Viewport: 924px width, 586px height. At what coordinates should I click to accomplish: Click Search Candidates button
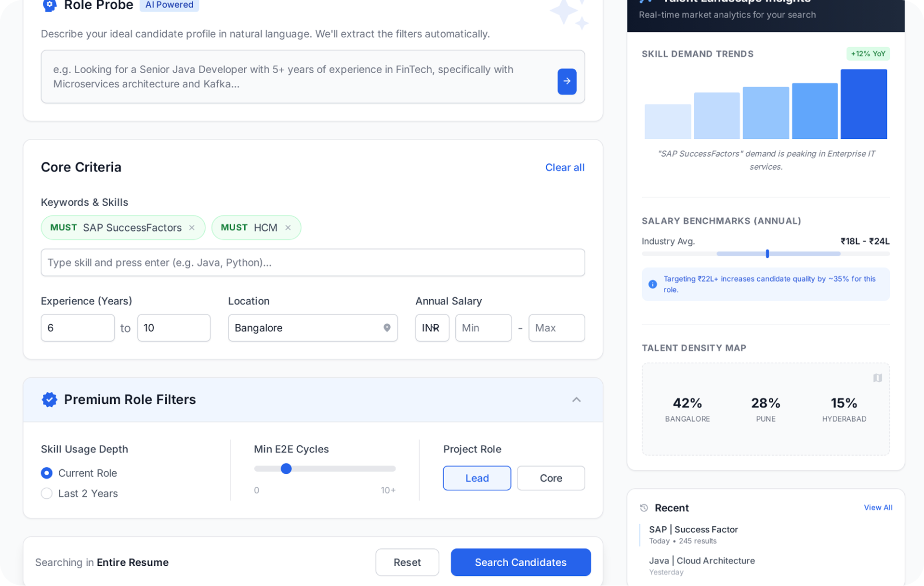point(520,562)
